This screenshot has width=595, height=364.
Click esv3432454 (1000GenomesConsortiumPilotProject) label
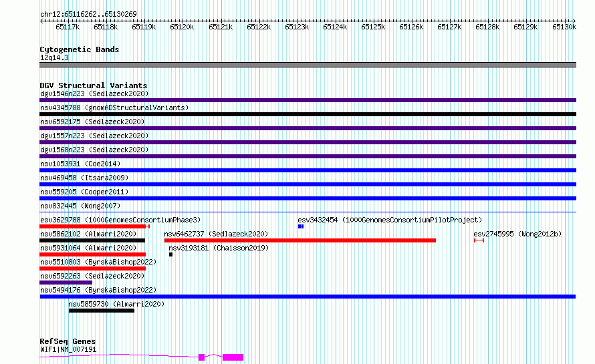390,220
